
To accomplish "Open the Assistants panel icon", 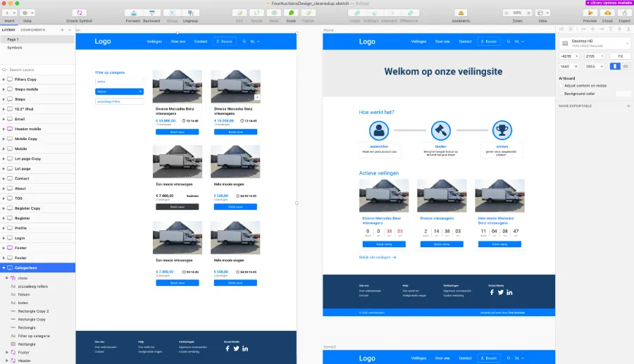I will [461, 13].
